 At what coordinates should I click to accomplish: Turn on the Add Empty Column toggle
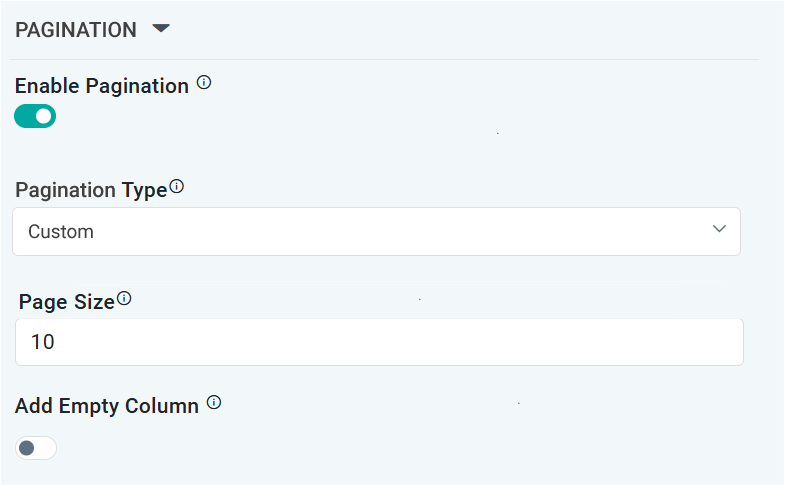pos(35,448)
